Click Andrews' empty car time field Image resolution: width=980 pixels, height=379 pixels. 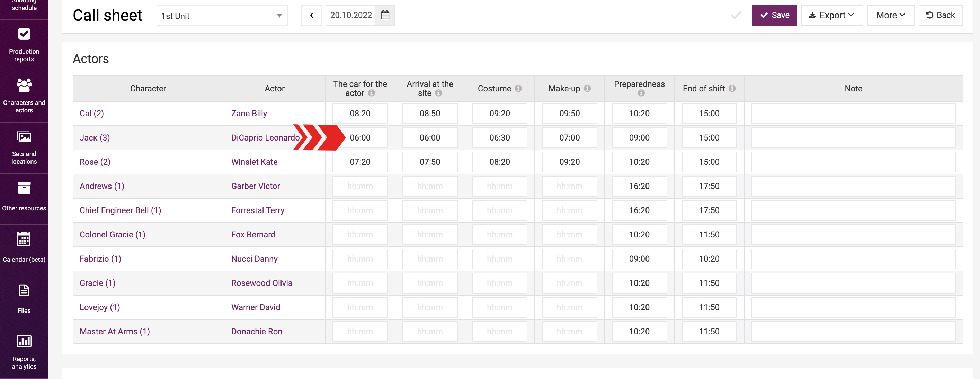pyautogui.click(x=360, y=186)
